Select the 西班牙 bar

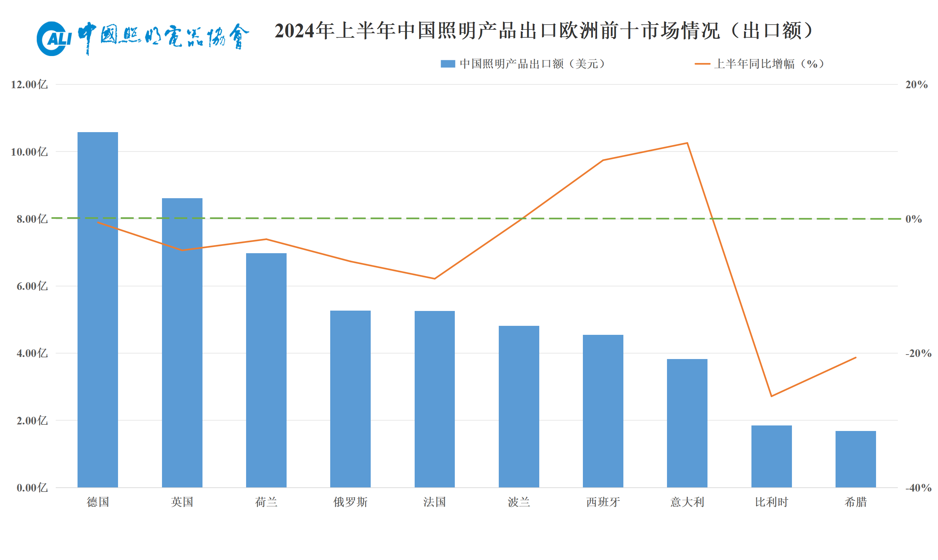[603, 411]
